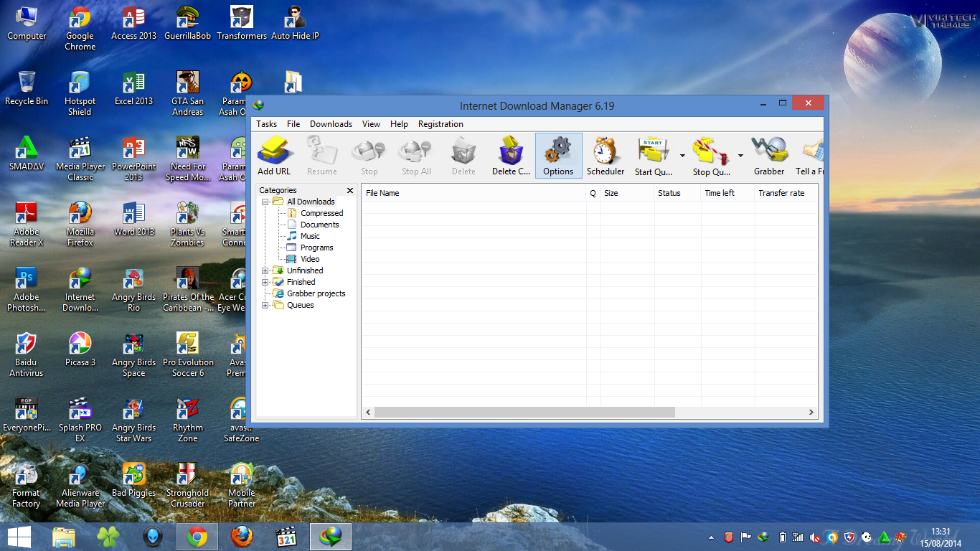The height and width of the screenshot is (551, 980).
Task: Open Stop Queue dropdown arrow
Action: (740, 155)
